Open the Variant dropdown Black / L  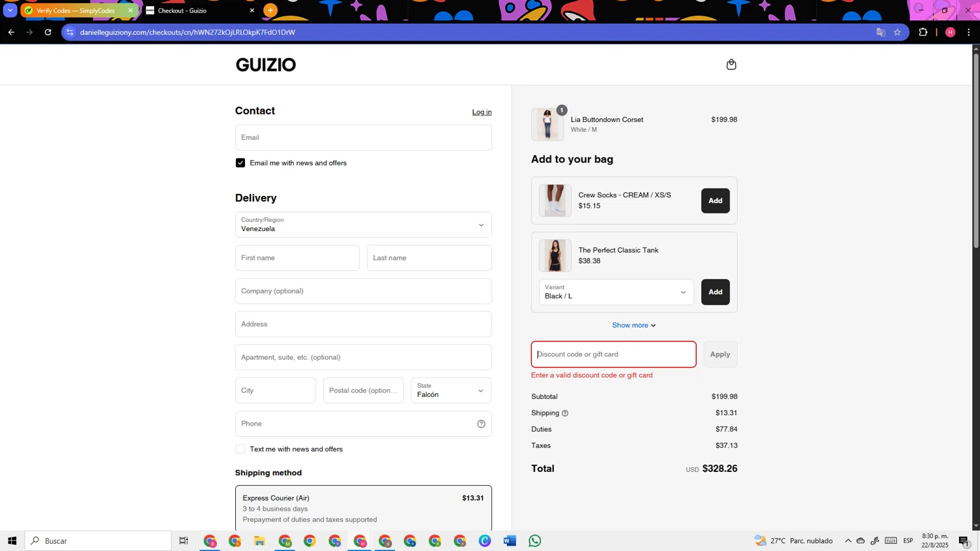(x=616, y=292)
